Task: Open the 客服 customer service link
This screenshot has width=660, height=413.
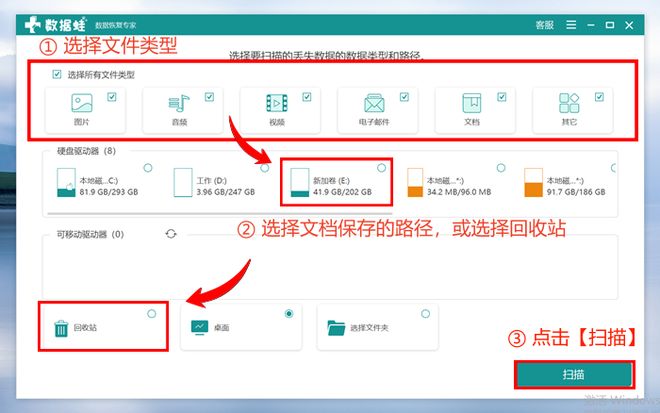Action: click(x=544, y=25)
